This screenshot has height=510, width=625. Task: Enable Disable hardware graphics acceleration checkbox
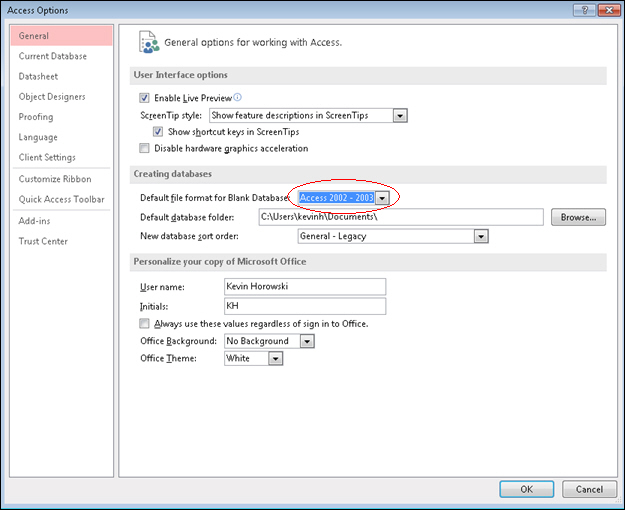[144, 148]
